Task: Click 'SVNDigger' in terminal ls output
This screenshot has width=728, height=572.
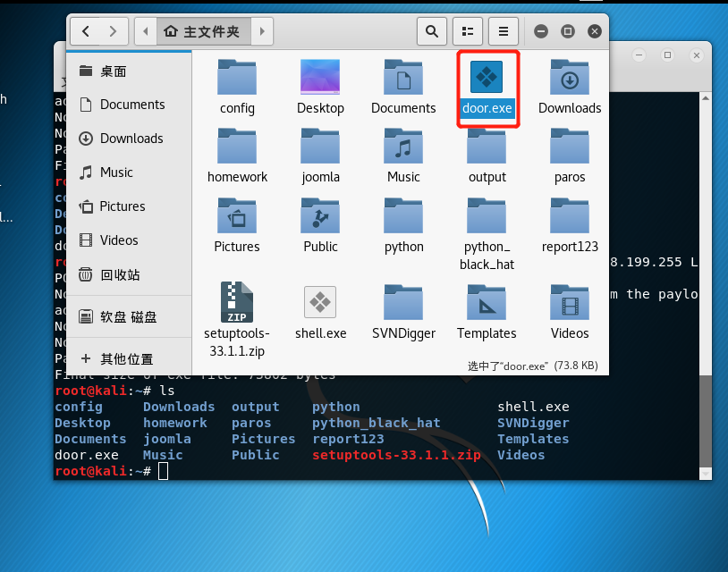Action: [533, 423]
